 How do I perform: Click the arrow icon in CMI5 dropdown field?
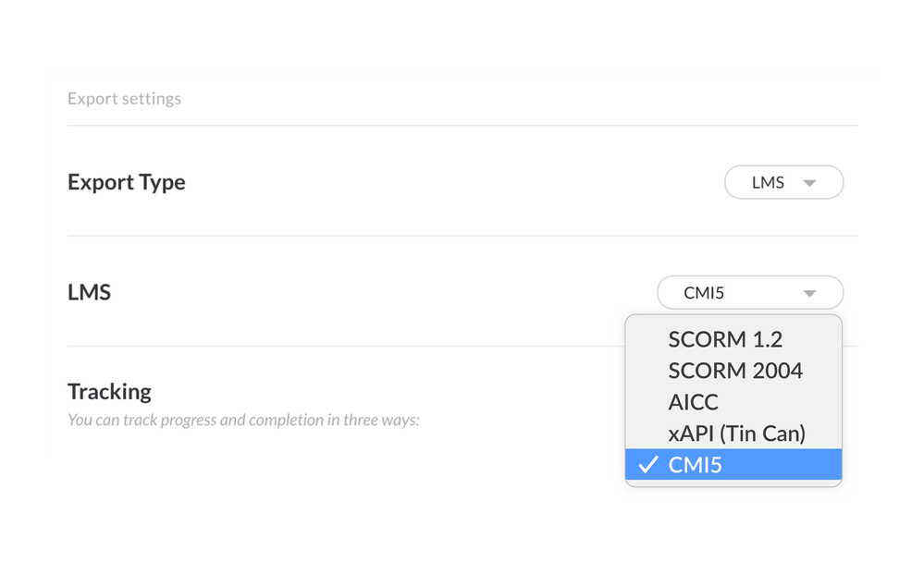tap(809, 294)
